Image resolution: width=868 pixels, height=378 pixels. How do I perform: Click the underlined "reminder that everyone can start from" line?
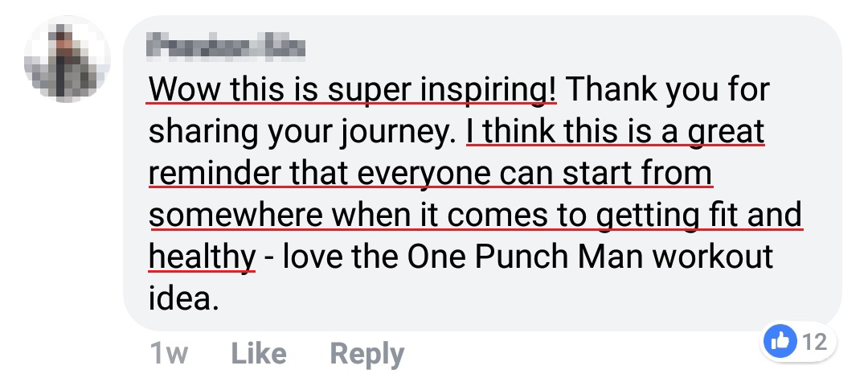click(430, 174)
